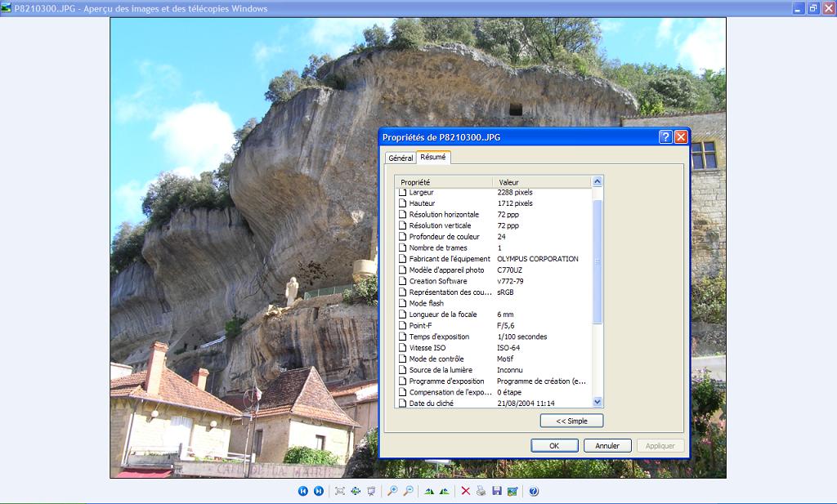Zoom out with the magnifier minus
Viewport: 837px width, 504px height.
point(408,491)
